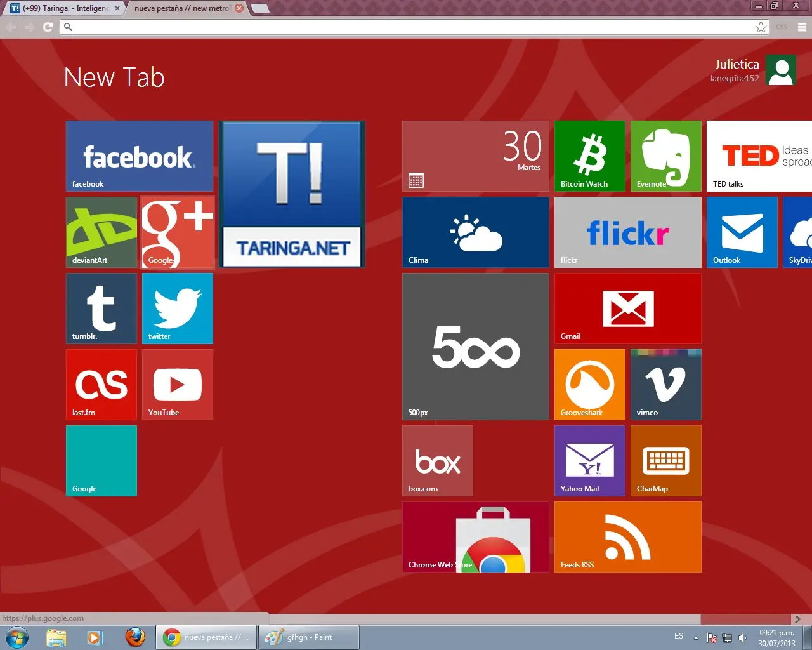
Task: Open the Gmail tile
Action: pos(628,308)
